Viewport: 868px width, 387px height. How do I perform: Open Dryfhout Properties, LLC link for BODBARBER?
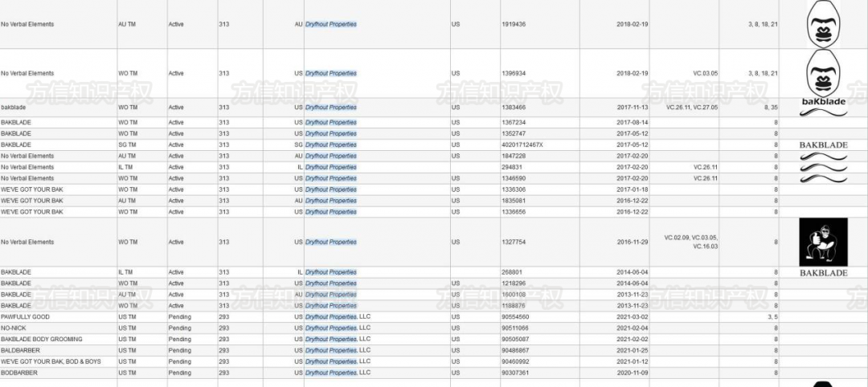tap(338, 373)
